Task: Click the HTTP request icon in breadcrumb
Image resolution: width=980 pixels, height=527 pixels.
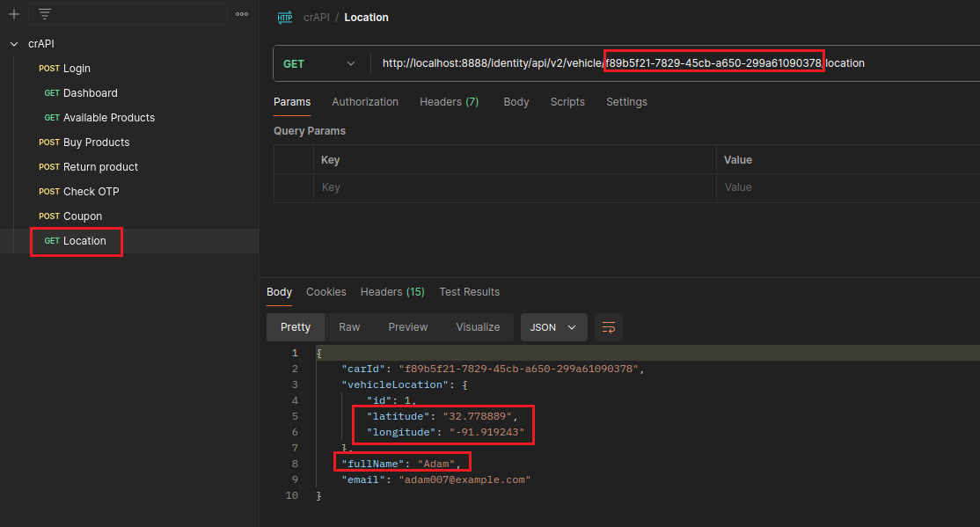Action: click(x=285, y=18)
